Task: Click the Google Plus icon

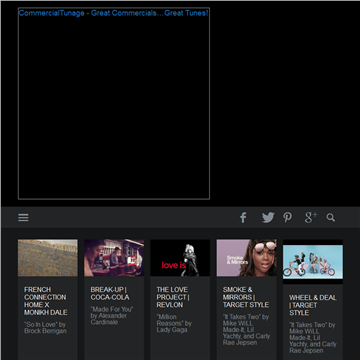Action: [x=311, y=217]
